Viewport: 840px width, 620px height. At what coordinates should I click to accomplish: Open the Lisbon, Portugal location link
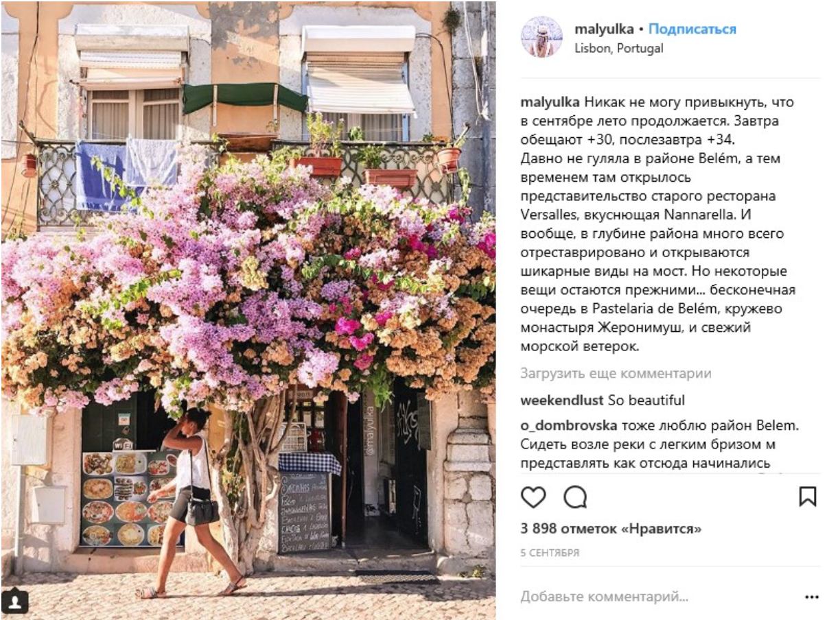click(619, 49)
